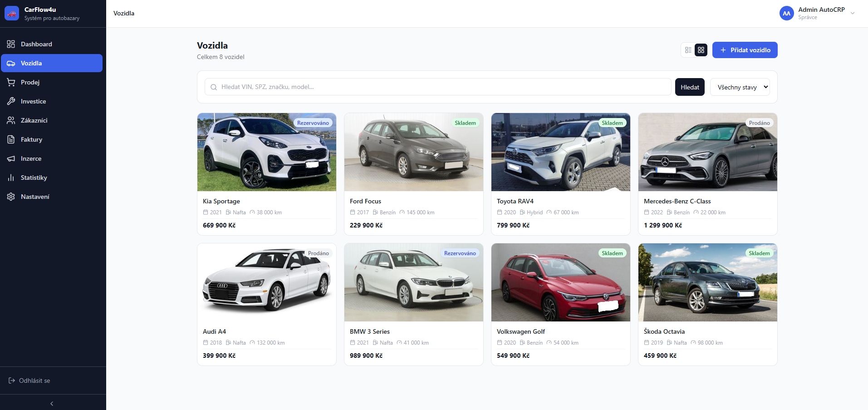Viewport: 868px width, 410px height.
Task: Click fuel pump icon on Škoda Octavia card
Action: pyautogui.click(x=669, y=342)
